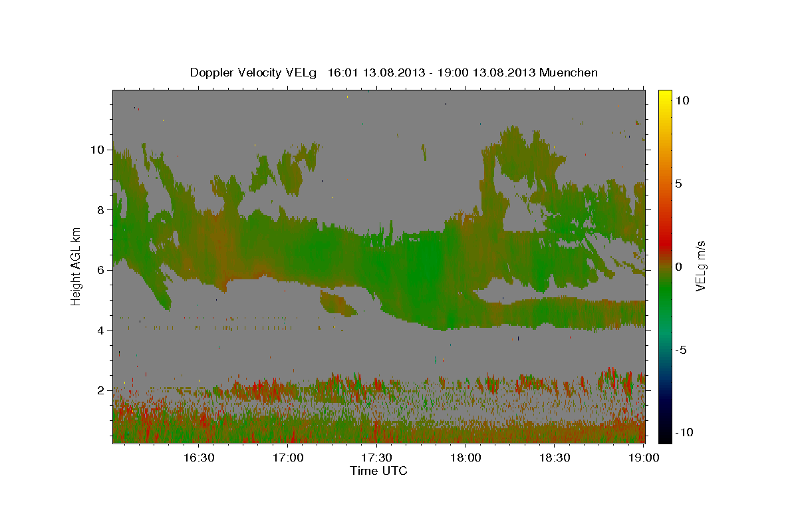Click the plot title 'Doppler Velocity VELg'

click(254, 72)
